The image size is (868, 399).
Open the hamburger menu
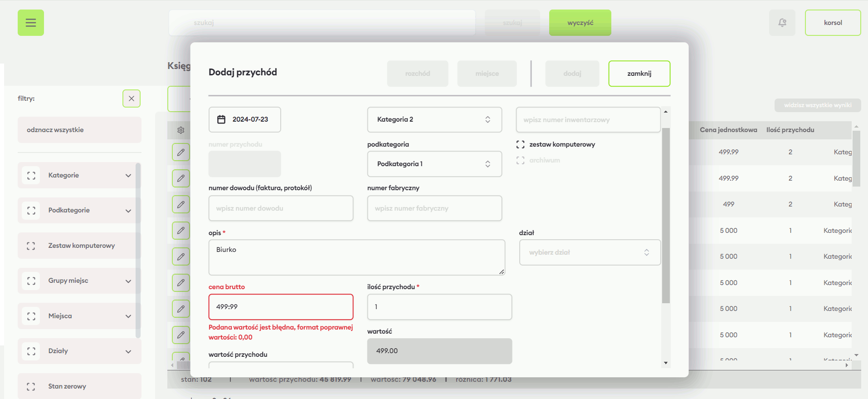pyautogui.click(x=31, y=23)
